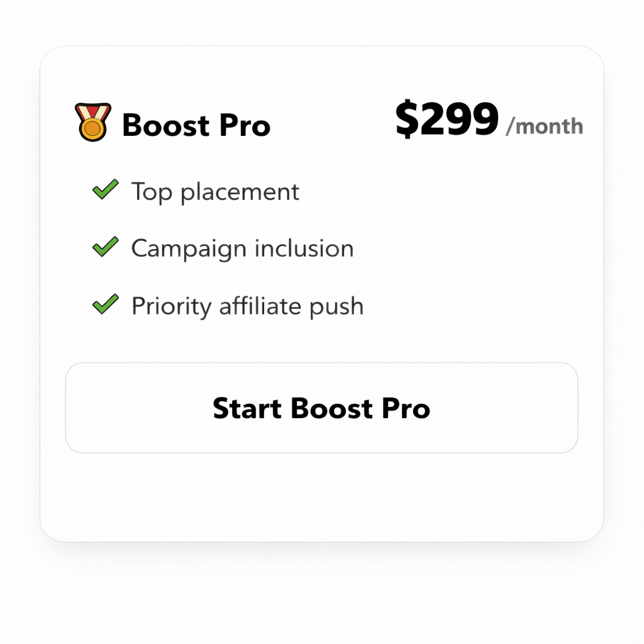
Task: Click the pricing card background area
Action: coord(322,497)
